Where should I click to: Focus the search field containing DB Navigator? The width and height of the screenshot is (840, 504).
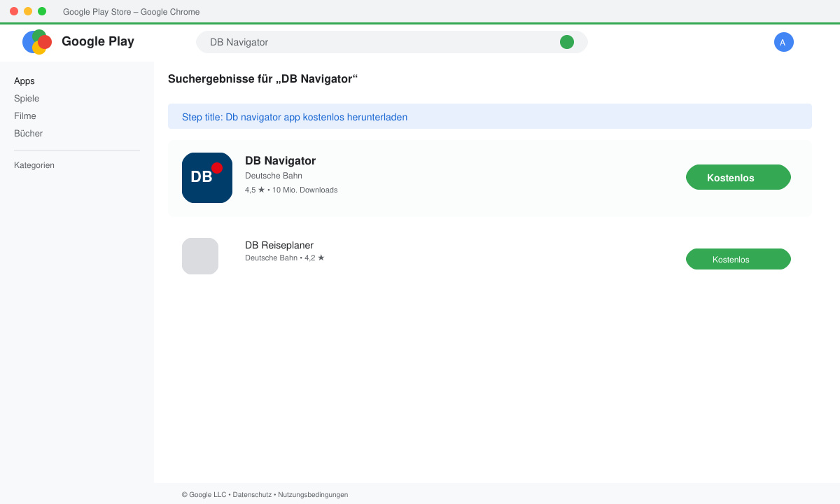tap(392, 42)
